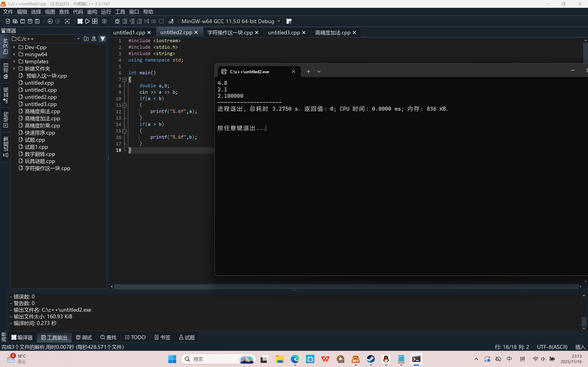Expand the Dev-Cpp folder in tree
The height and width of the screenshot is (367, 588).
tap(14, 47)
